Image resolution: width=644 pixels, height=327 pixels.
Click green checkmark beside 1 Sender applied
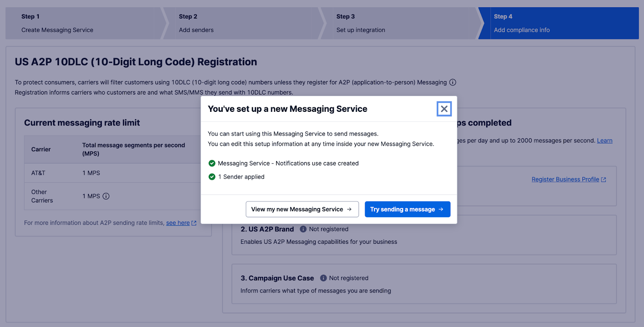click(212, 177)
